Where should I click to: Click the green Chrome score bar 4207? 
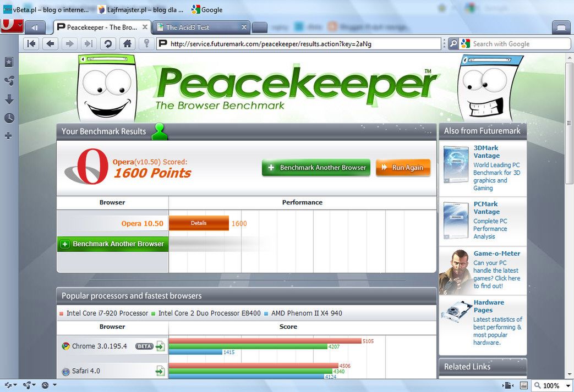pos(248,346)
